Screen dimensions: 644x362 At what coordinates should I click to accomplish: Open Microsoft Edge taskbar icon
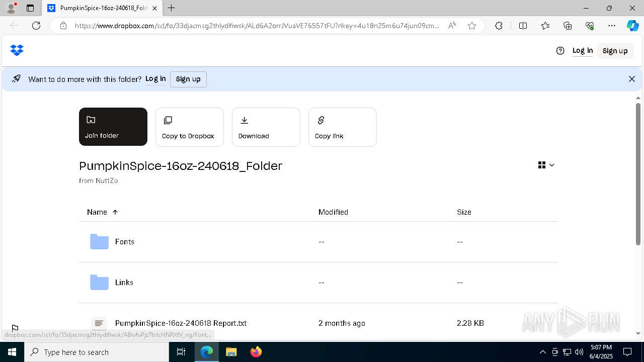click(207, 352)
